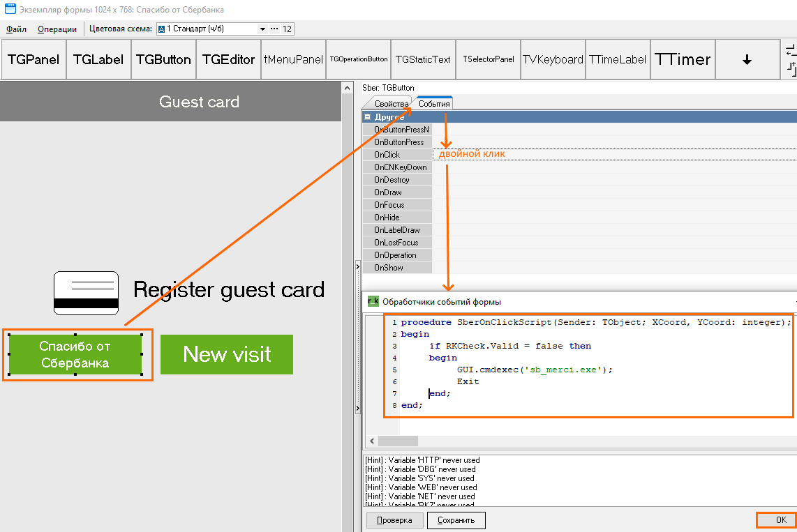Open the Цветовая схема dropdown

(x=262, y=29)
